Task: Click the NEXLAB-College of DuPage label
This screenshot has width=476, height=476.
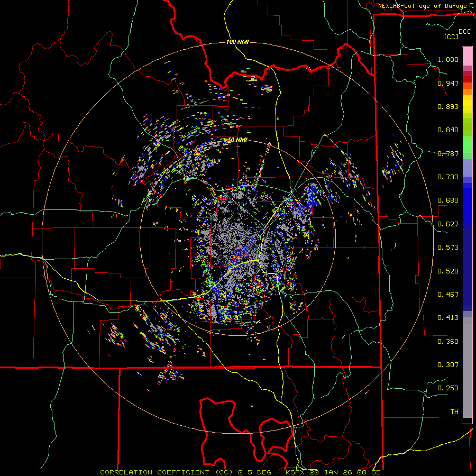Action: [x=422, y=6]
